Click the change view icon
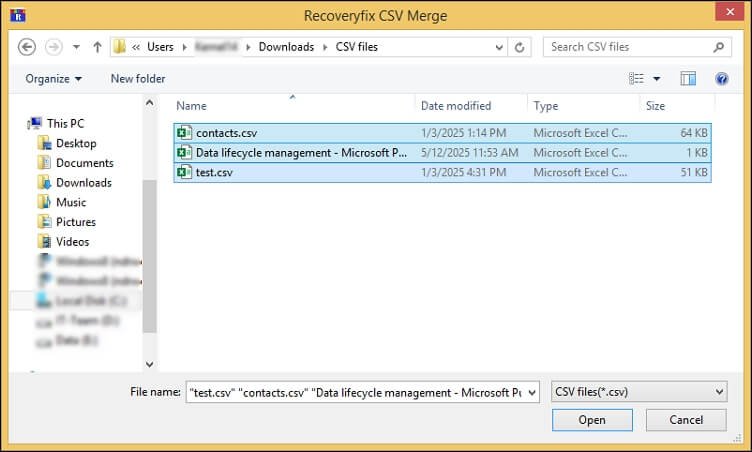 (636, 78)
